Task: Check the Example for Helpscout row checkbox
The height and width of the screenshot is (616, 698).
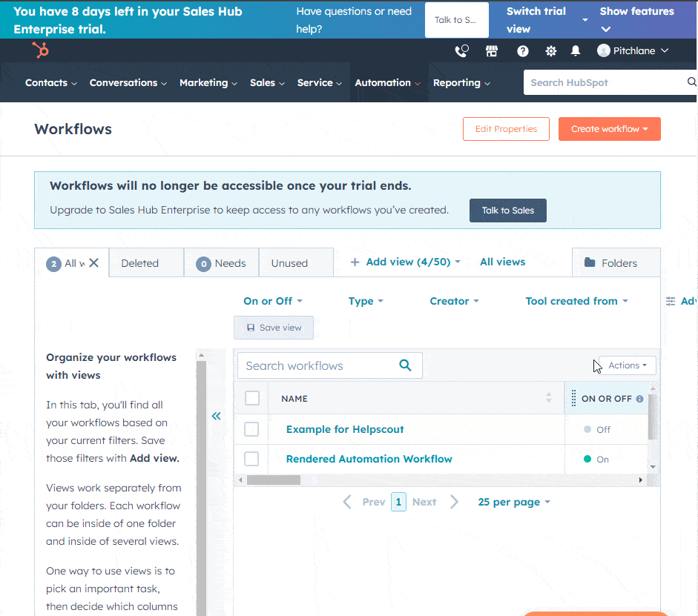Action: pyautogui.click(x=251, y=429)
